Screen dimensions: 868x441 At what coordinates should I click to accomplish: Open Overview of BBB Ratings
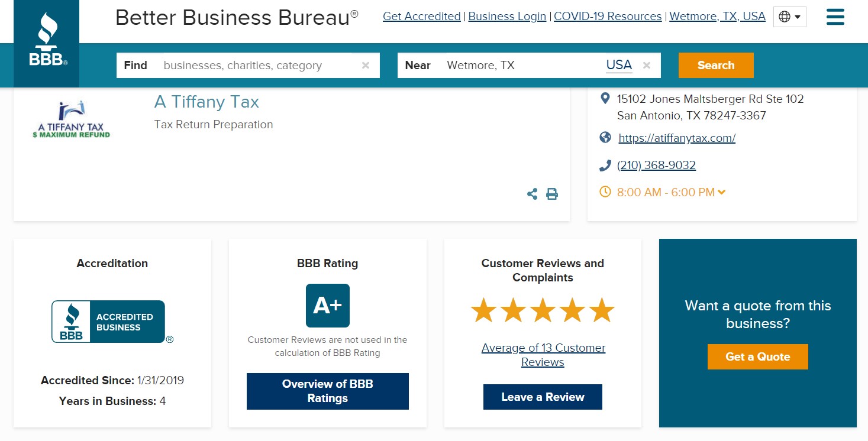click(x=328, y=391)
